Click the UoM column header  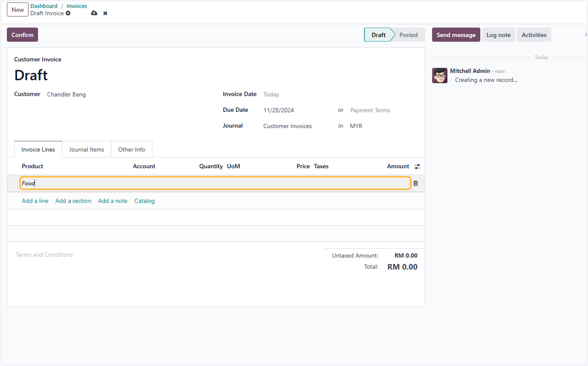234,166
